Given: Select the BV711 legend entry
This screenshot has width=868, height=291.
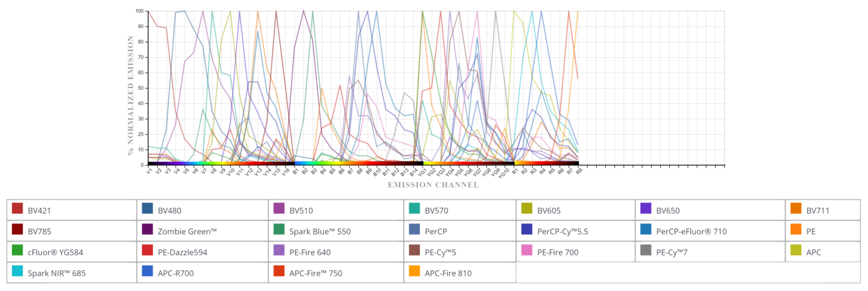Looking at the screenshot, I should (x=822, y=210).
